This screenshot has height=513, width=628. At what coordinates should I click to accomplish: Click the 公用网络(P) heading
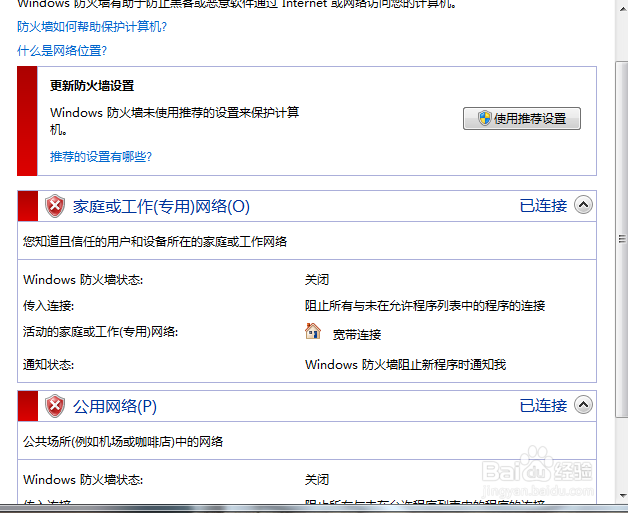[115, 406]
